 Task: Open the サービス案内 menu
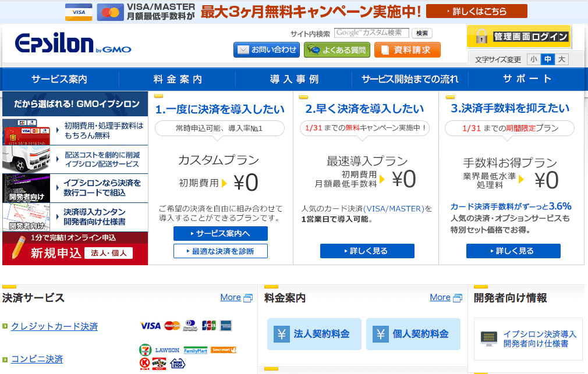tap(59, 79)
